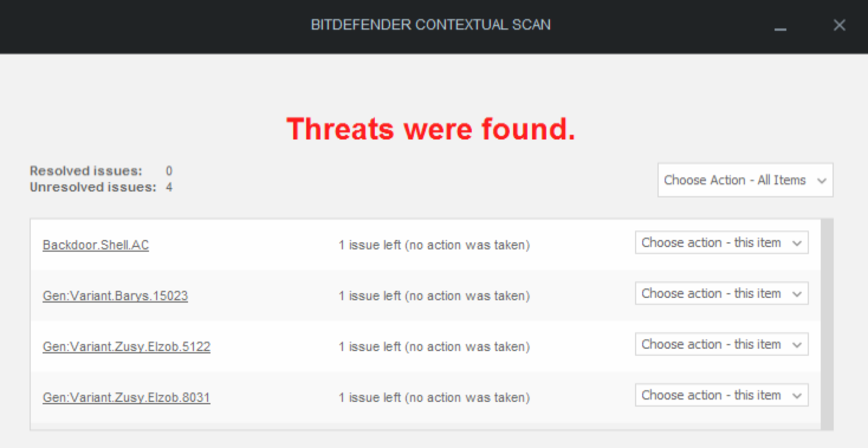Choose an action for Gen:Variant.Barys.15023
The height and width of the screenshot is (448, 868).
coord(721,294)
